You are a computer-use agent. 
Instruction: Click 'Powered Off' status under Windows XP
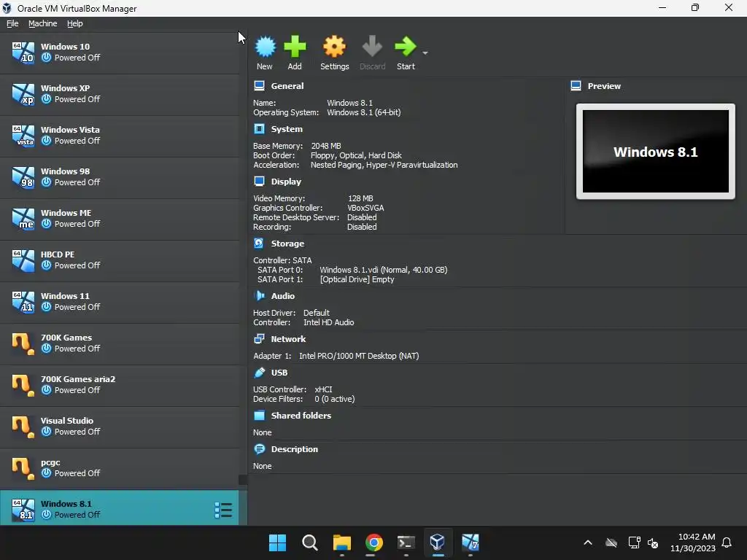(x=77, y=99)
